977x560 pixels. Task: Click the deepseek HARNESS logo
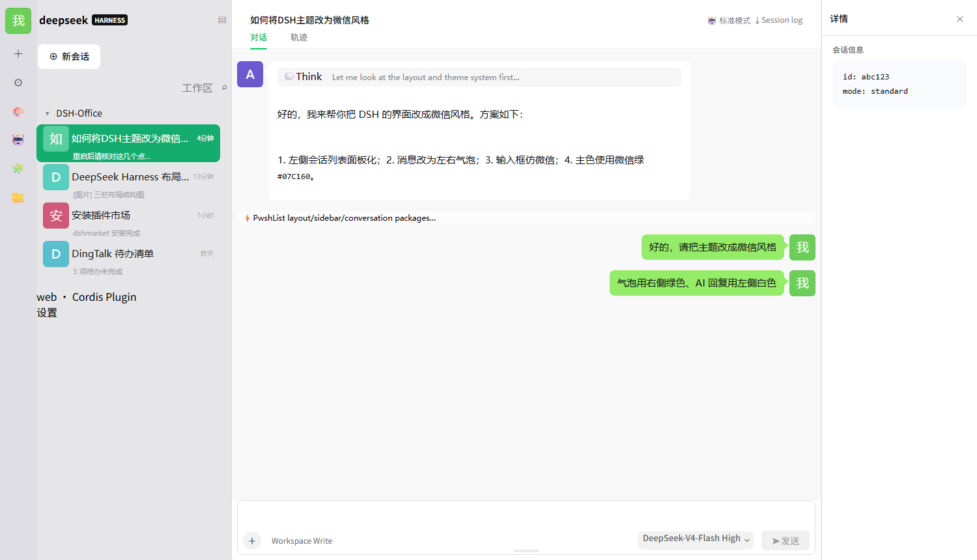pos(83,20)
